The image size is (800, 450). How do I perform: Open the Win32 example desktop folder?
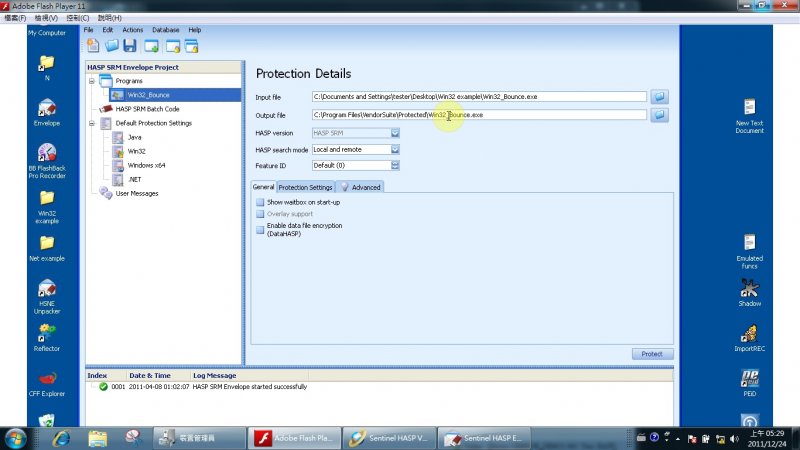(47, 207)
